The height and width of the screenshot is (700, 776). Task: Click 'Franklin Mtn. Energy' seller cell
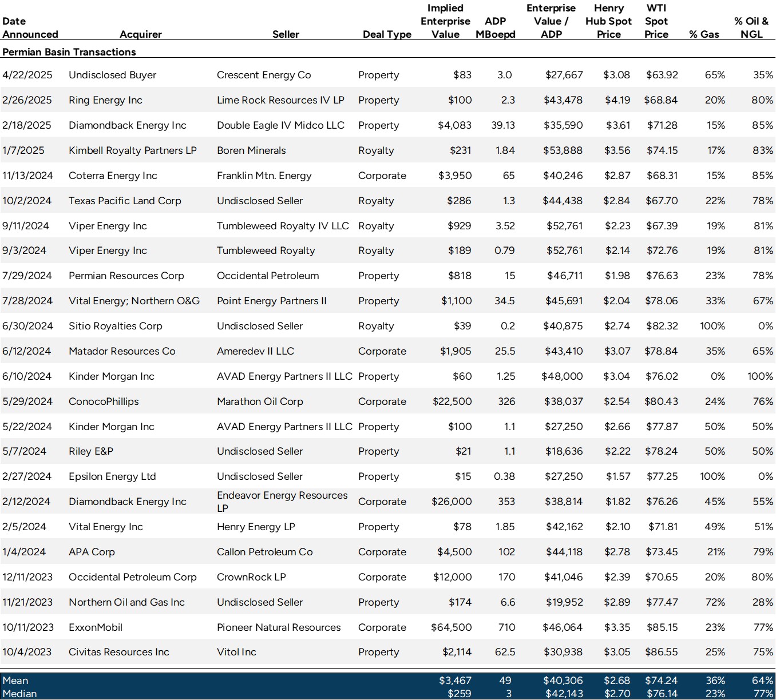pos(264,176)
